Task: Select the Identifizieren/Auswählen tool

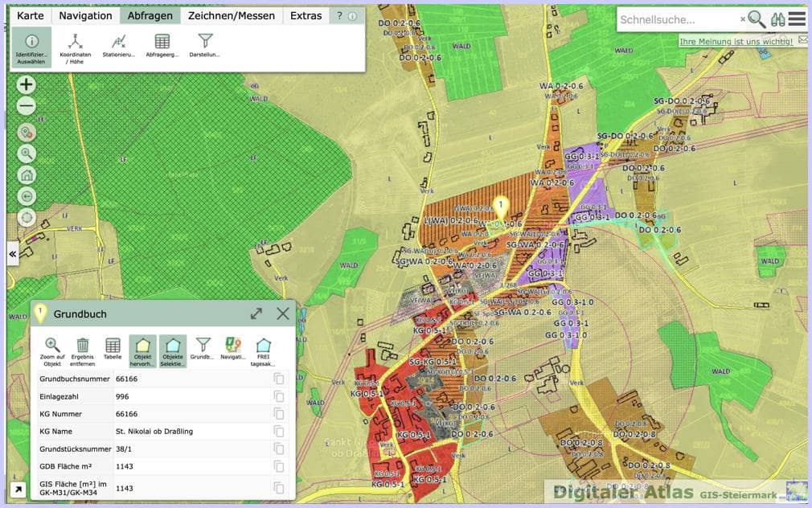Action: (x=31, y=47)
